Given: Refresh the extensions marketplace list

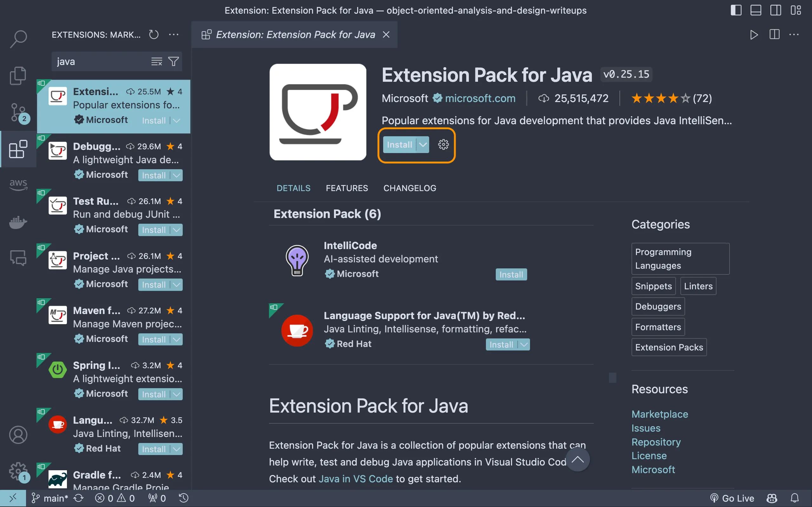Looking at the screenshot, I should click(154, 35).
